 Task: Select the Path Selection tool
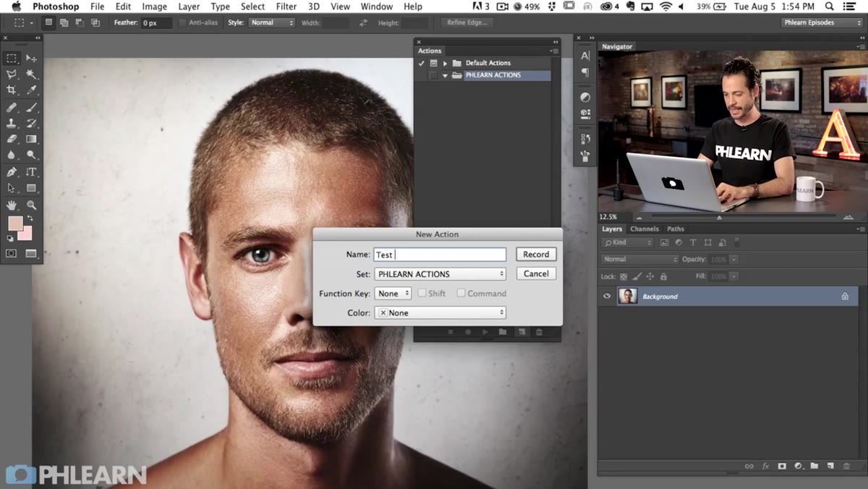(12, 188)
